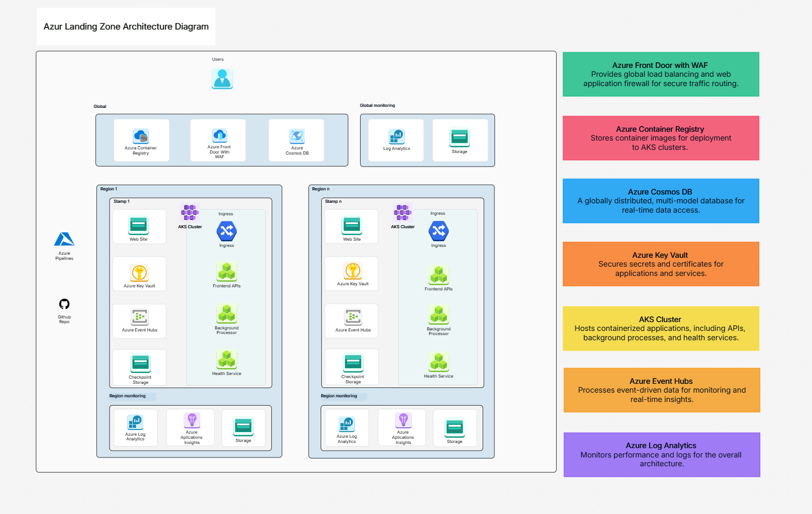This screenshot has height=514, width=812.
Task: Click the yellow AKS Cluster description swatch
Action: tap(660, 328)
